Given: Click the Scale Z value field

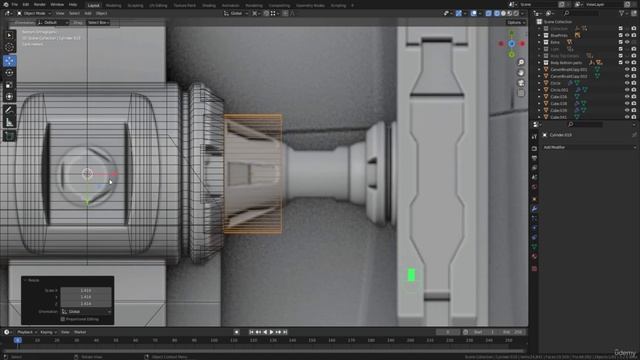Looking at the screenshot, I should (86, 304).
